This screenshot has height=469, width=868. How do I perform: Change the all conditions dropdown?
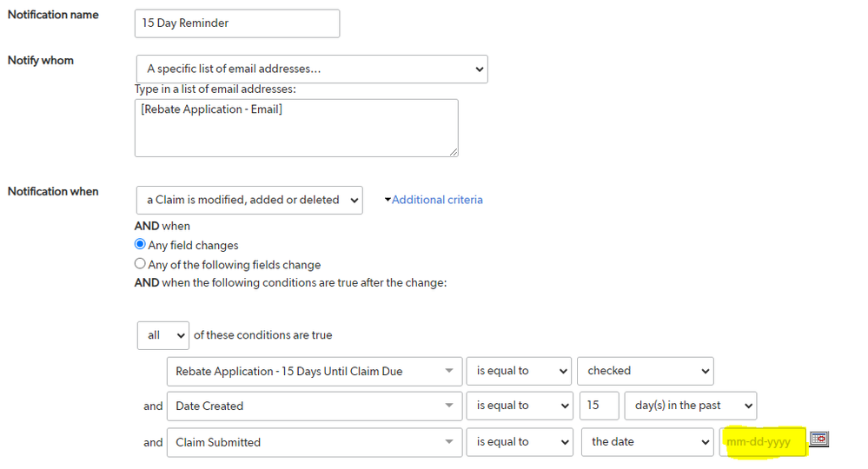pos(163,335)
